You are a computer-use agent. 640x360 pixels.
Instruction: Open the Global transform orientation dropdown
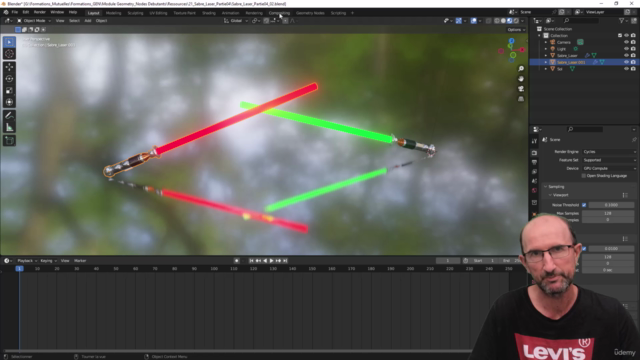[x=236, y=21]
